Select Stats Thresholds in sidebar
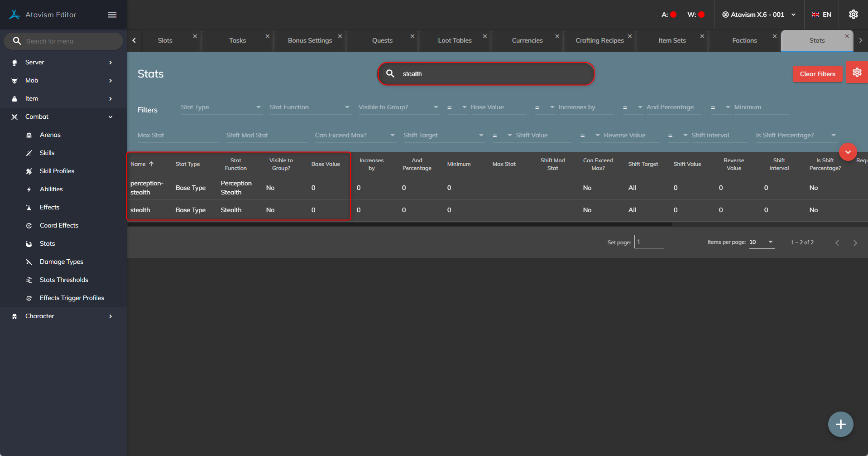The width and height of the screenshot is (868, 456). [x=64, y=280]
